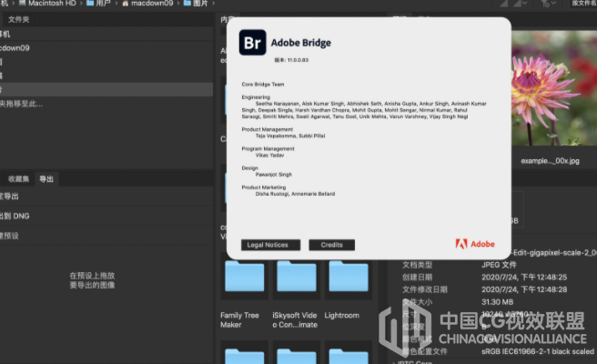Screen dimensions: 597x364
Task: Click the 文件修改日期 metadata label
Action: (x=425, y=289)
